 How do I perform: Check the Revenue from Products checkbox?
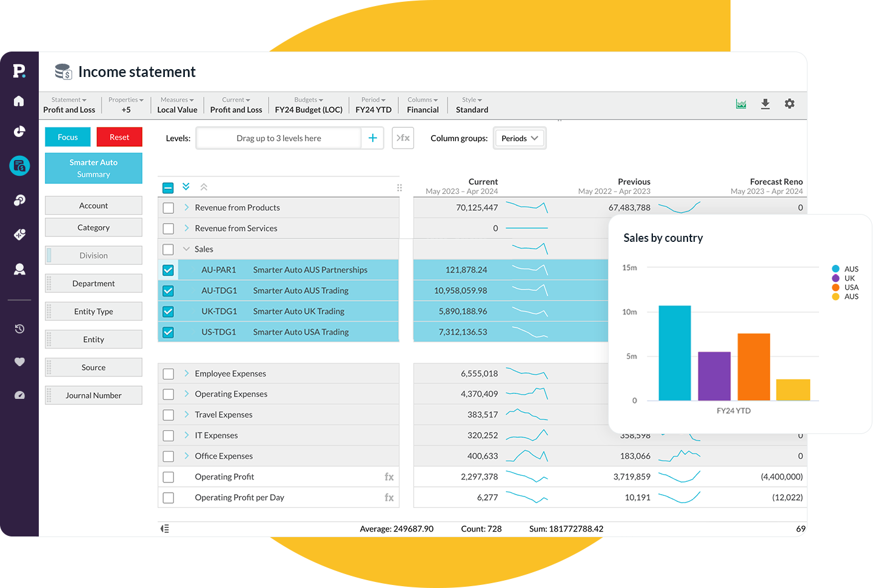coord(169,208)
